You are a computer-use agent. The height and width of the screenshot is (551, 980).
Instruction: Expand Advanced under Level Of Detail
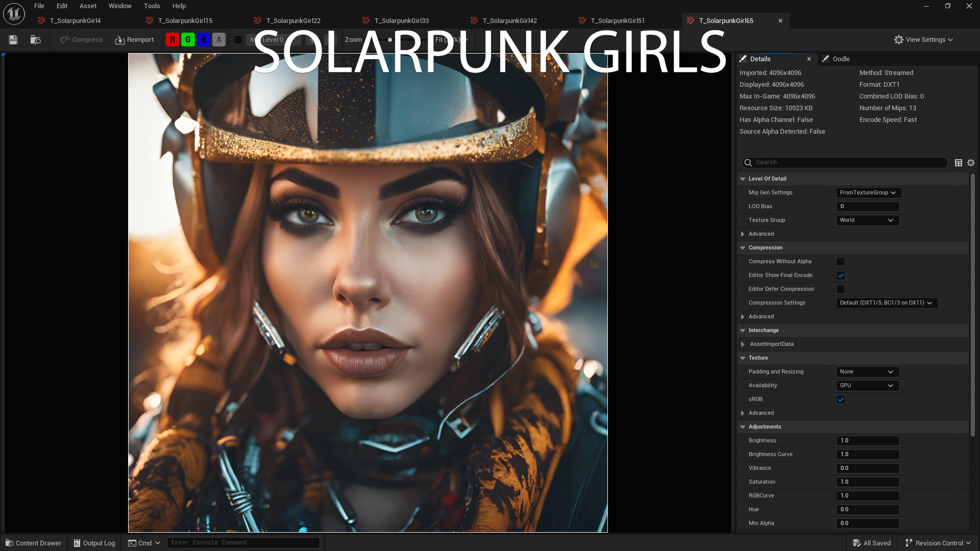click(x=743, y=234)
